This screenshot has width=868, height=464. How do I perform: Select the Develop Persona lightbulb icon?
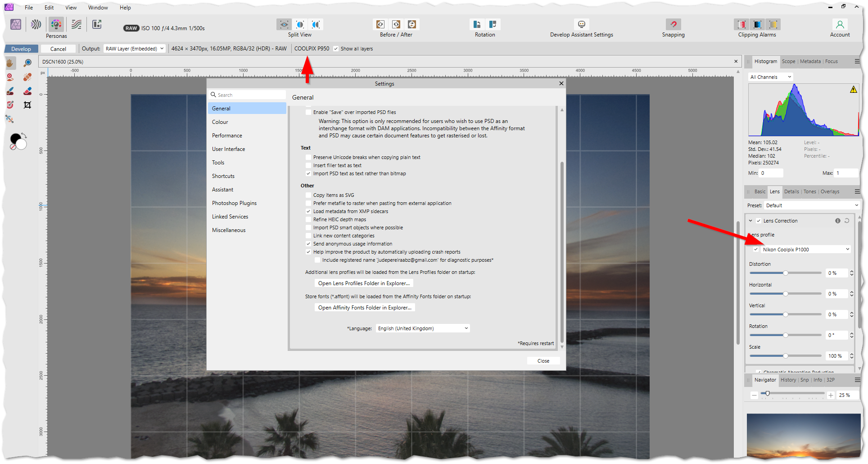point(56,24)
